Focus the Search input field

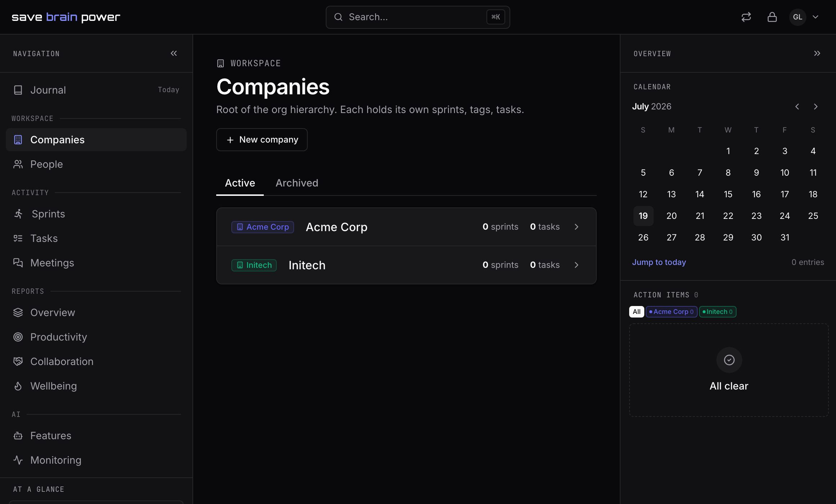[x=418, y=17]
